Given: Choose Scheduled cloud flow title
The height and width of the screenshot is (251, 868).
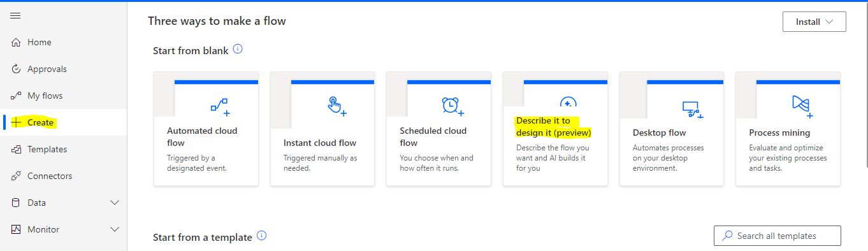Looking at the screenshot, I should coord(433,136).
